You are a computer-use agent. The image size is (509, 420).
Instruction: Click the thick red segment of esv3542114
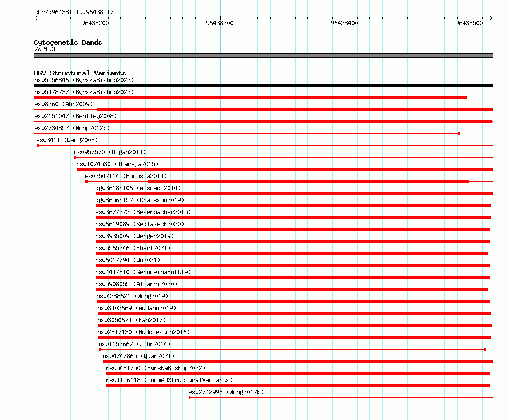(x=308, y=182)
